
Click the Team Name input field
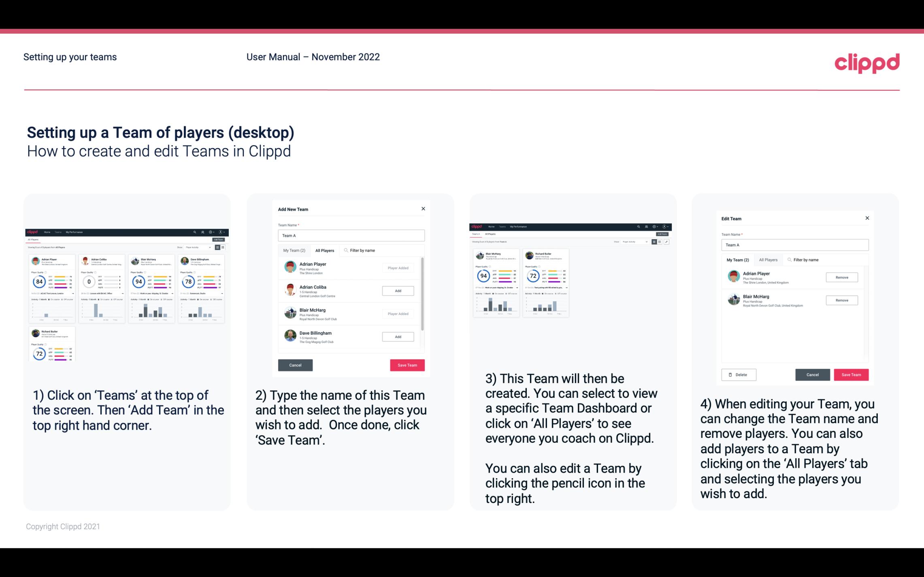click(x=351, y=235)
